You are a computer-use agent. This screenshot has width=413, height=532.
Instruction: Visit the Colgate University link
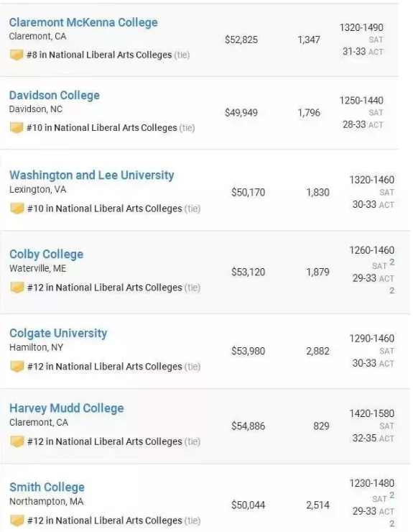(x=58, y=334)
